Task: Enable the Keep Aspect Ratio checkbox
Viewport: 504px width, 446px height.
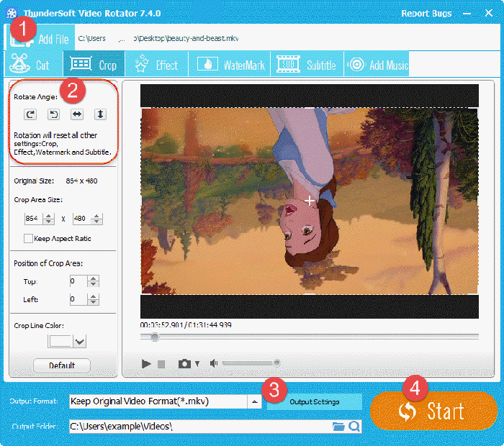Action: coord(29,239)
